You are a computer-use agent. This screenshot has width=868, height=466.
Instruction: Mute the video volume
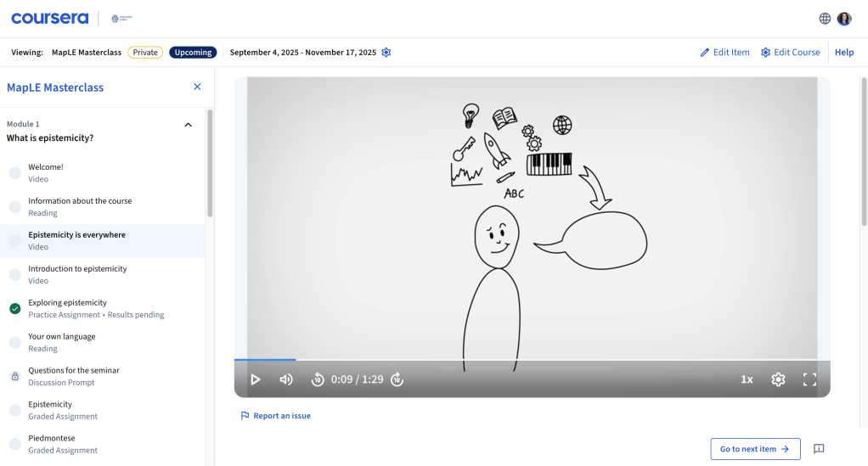point(286,379)
